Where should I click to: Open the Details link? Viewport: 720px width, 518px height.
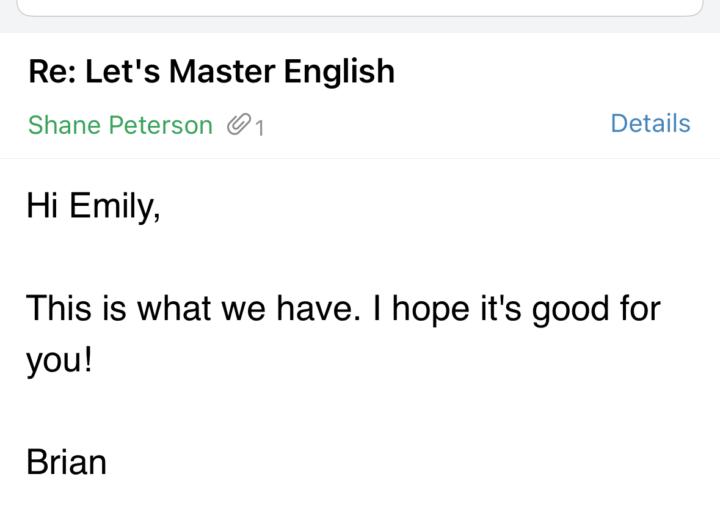click(650, 123)
